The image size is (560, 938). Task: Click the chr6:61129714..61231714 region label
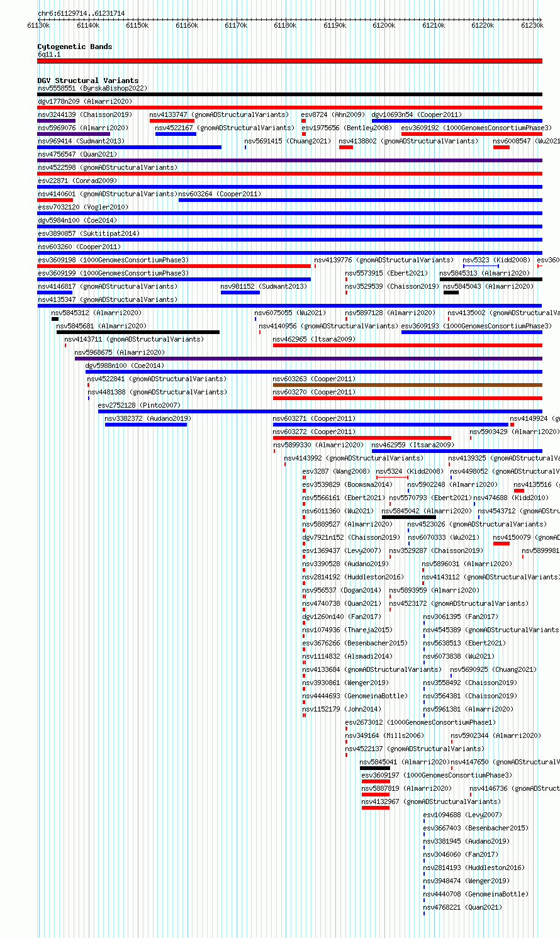click(81, 13)
